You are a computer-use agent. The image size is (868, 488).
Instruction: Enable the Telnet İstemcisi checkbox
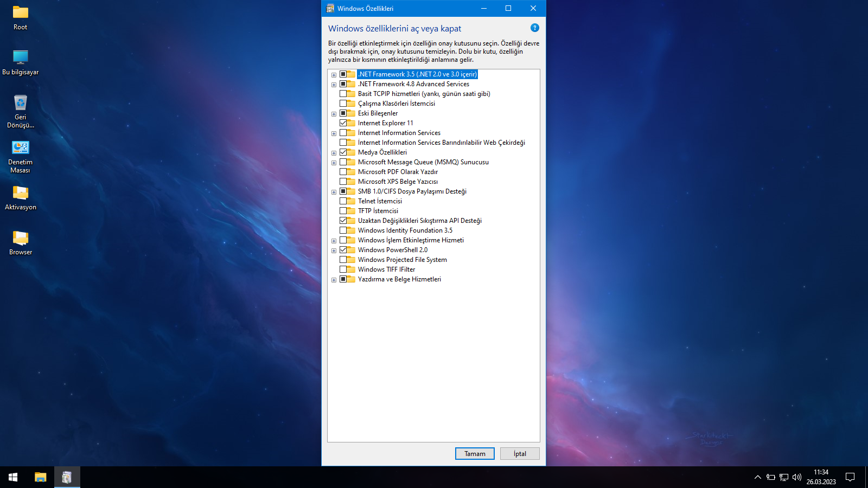coord(343,201)
